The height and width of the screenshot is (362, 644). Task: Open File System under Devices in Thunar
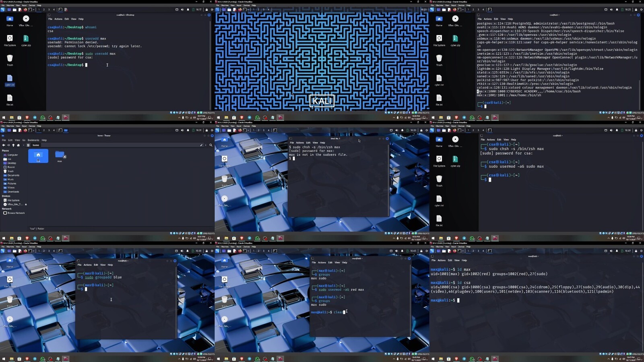click(x=12, y=200)
